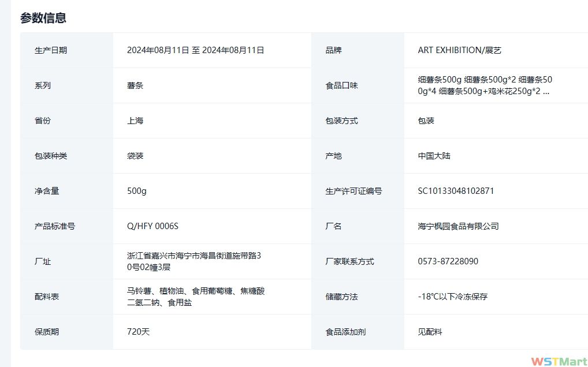Click the 生产许可证编号 label cell

tap(353, 191)
